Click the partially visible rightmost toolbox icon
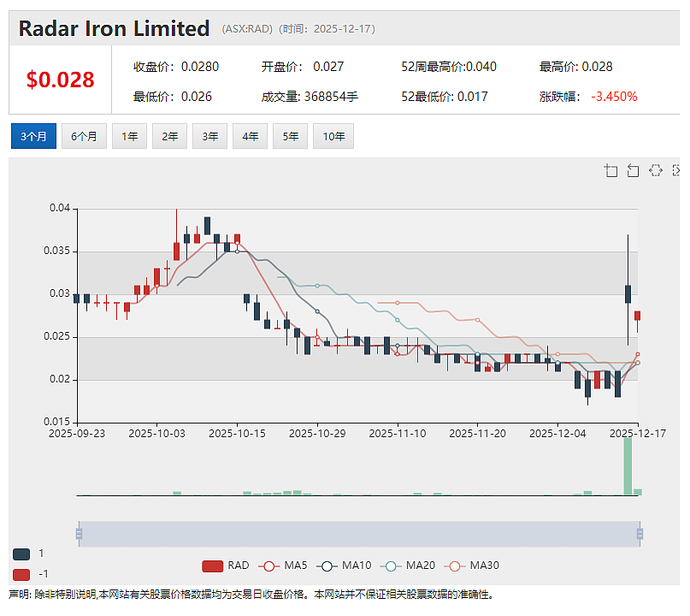Screen dimensions: 690x616 677,170
